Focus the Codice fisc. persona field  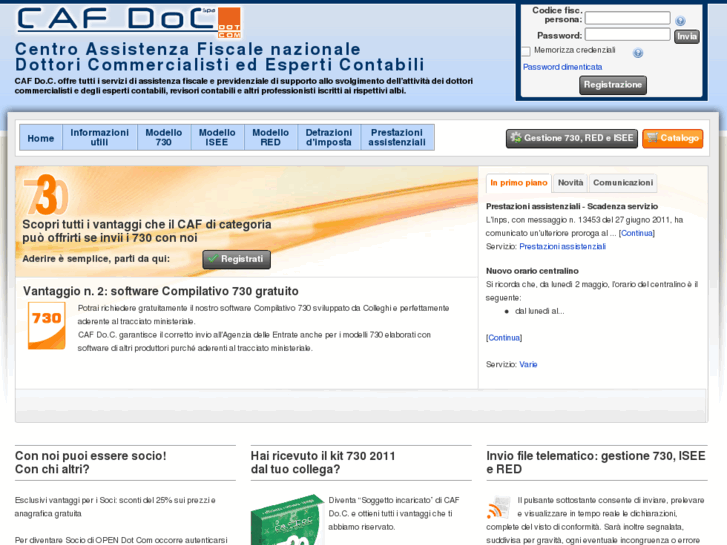[x=627, y=18]
